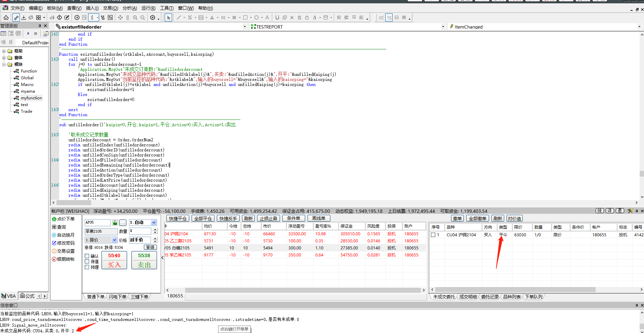The image size is (644, 333).
Task: Click the zoom-out magnifier icon
Action: tap(143, 17)
